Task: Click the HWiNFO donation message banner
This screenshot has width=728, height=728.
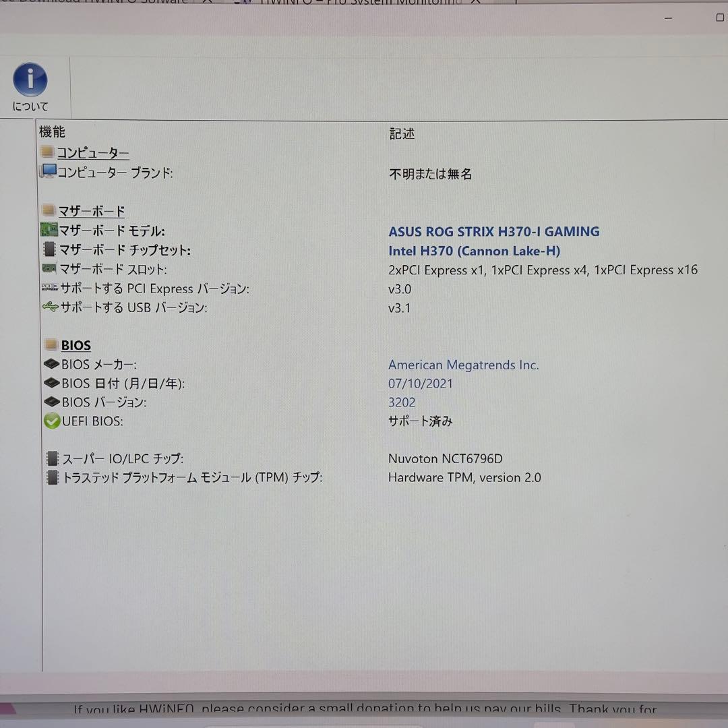Action: tap(365, 709)
